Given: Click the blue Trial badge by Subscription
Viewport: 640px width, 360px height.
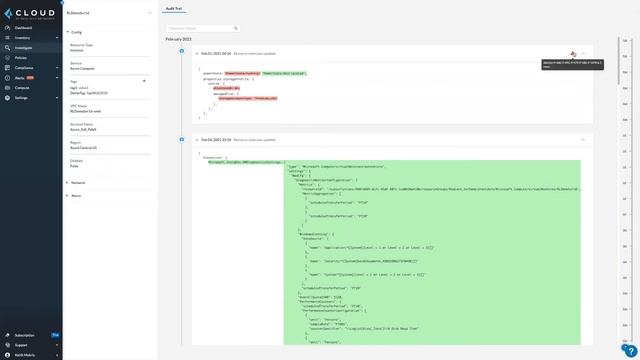Looking at the screenshot, I should pyautogui.click(x=56, y=335).
